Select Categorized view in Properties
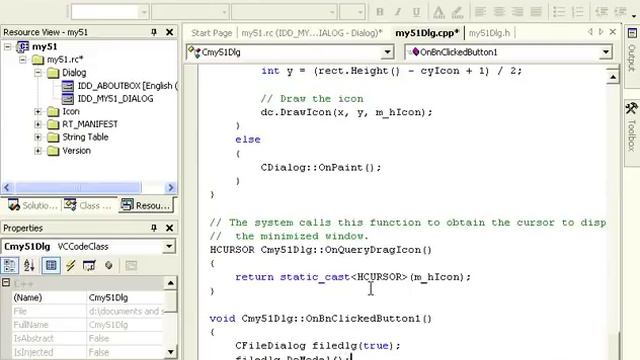 tap(9, 266)
